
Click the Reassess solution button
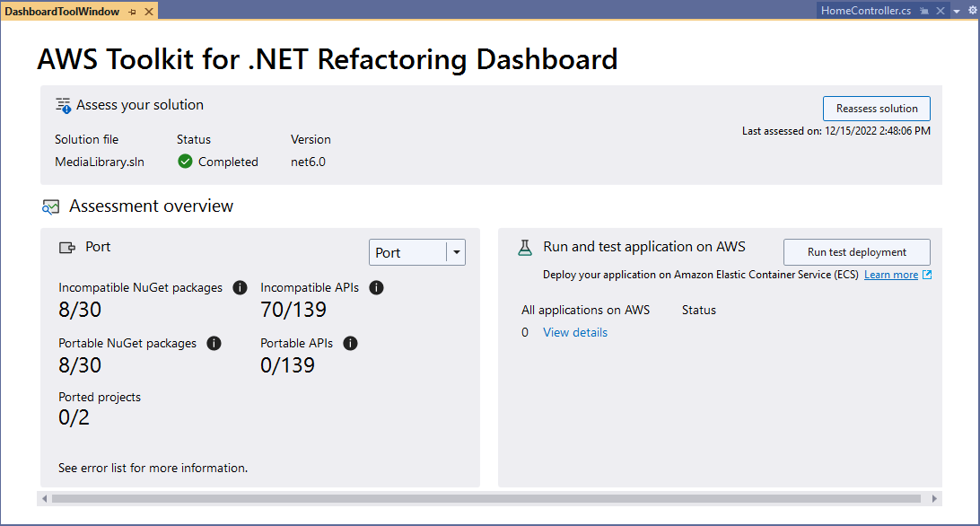[876, 109]
